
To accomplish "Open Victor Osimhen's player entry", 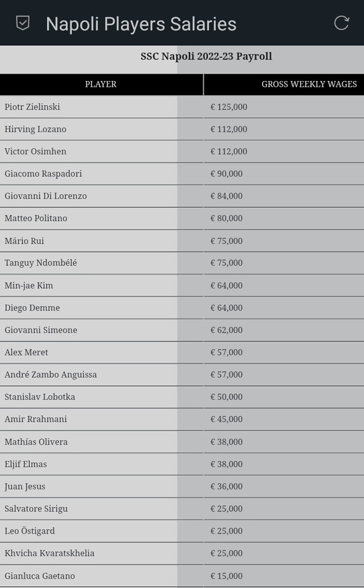I will click(x=36, y=152).
